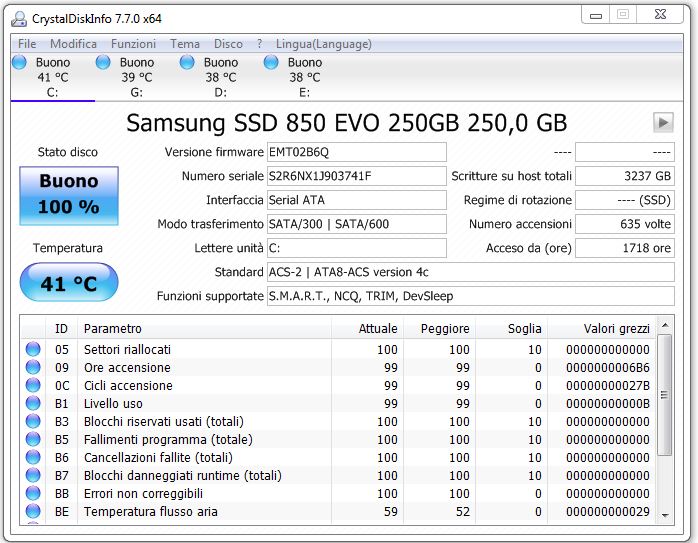The height and width of the screenshot is (543, 698).
Task: Select the Cicli accensione row text
Action: tap(128, 385)
